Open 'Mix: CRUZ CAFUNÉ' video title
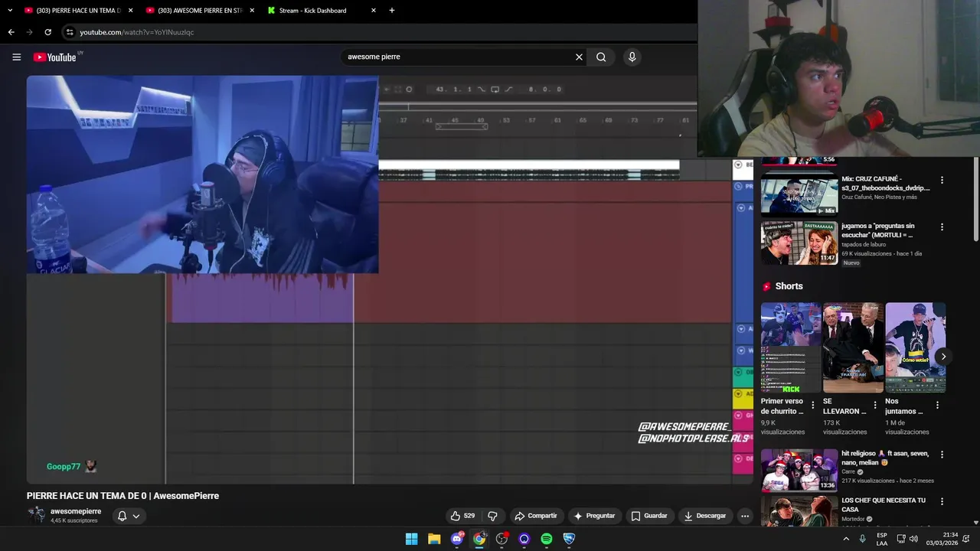 click(886, 183)
